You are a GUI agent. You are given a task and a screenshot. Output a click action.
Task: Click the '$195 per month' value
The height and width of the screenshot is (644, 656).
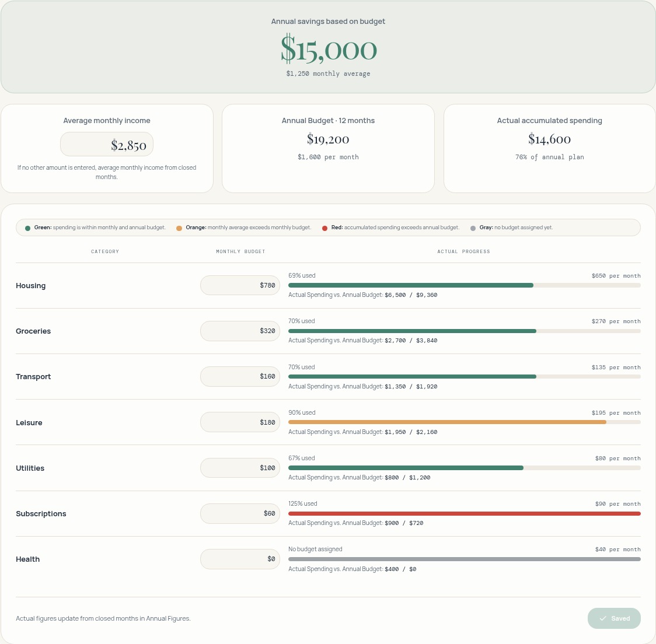(x=616, y=413)
